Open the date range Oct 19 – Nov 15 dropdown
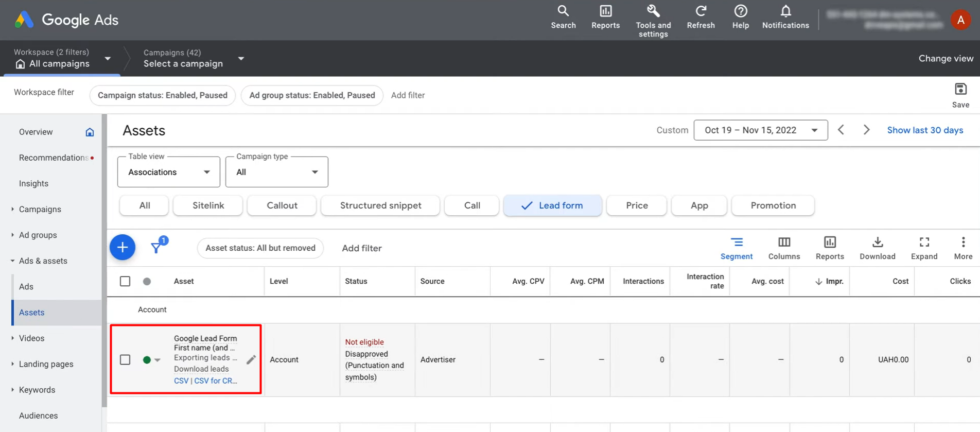Viewport: 980px width, 432px height. point(761,130)
